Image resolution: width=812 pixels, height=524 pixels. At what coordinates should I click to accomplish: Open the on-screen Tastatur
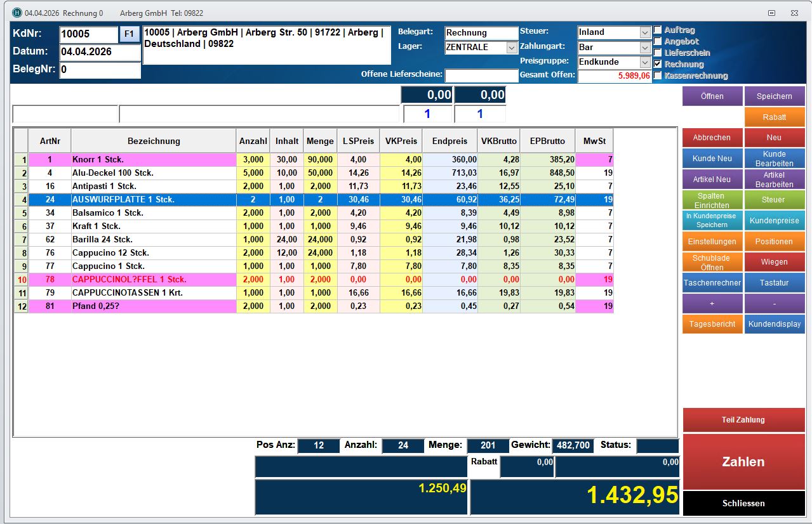click(774, 282)
